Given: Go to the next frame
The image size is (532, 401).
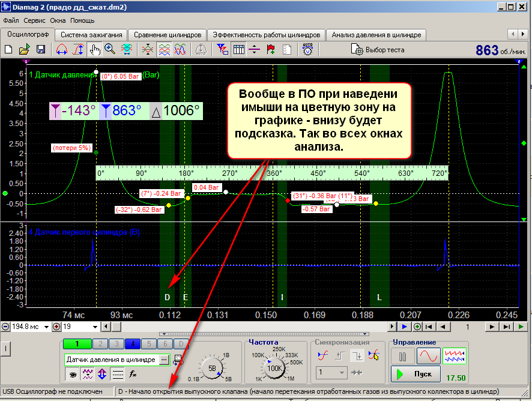Looking at the screenshot, I should pos(491,327).
